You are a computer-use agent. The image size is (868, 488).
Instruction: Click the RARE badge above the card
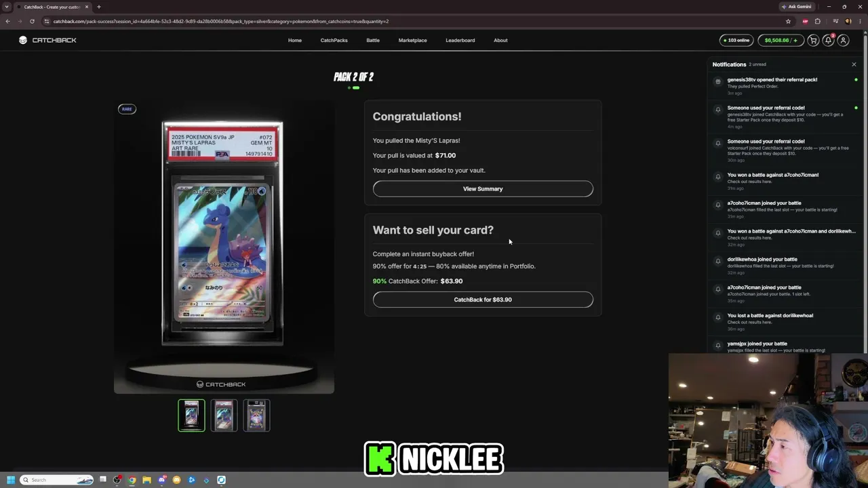coord(127,109)
